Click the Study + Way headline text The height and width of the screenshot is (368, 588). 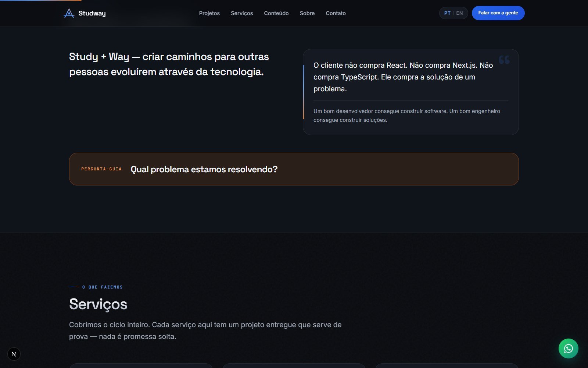(169, 64)
